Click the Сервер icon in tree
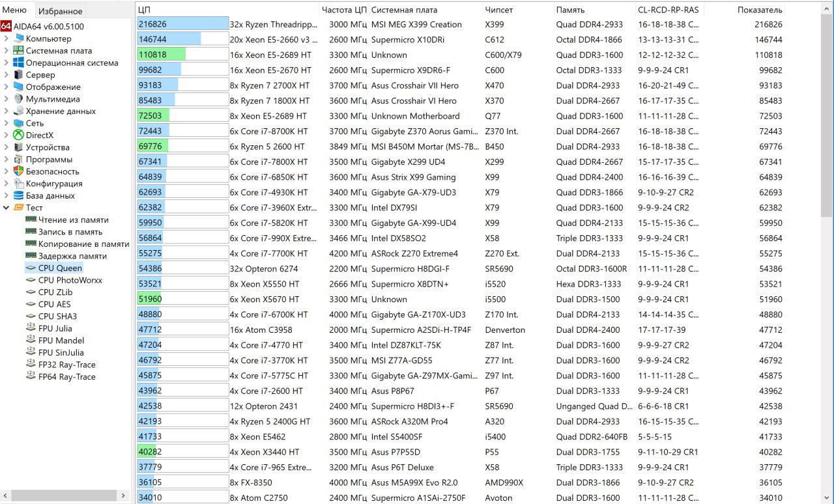Screen dimensions: 834x504 click(19, 75)
